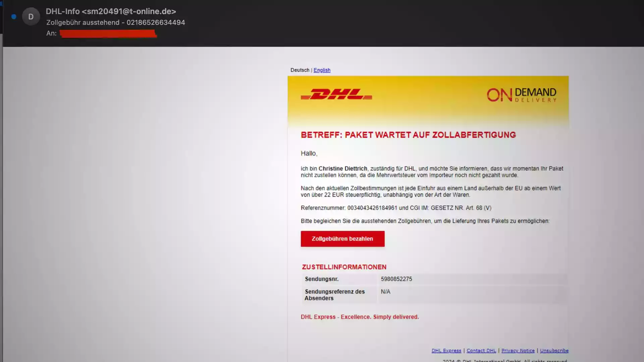Click the red BETREFF heading text
This screenshot has width=644, height=362.
(408, 135)
